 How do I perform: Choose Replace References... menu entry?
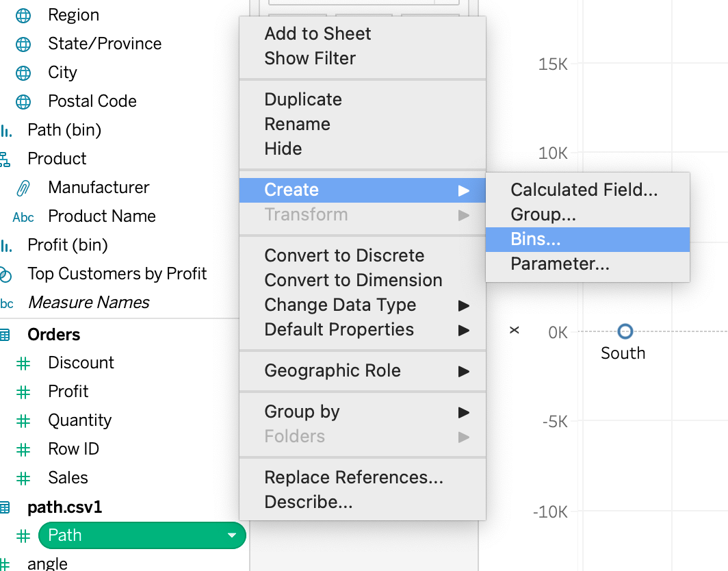pos(353,477)
